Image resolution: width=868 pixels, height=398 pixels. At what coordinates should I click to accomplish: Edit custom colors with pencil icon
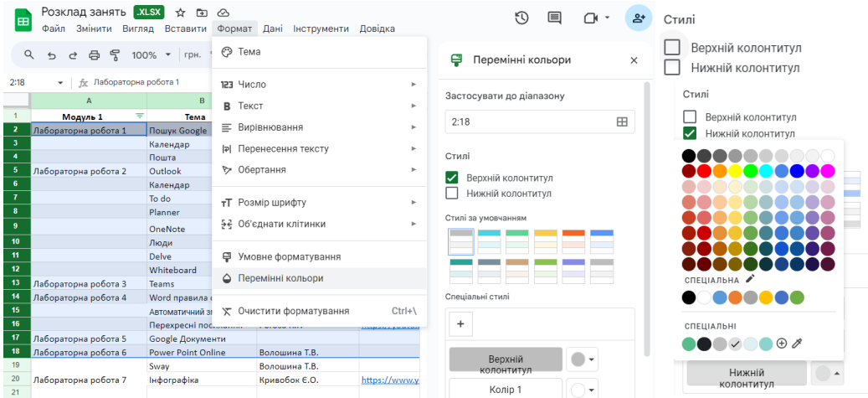[x=750, y=279]
